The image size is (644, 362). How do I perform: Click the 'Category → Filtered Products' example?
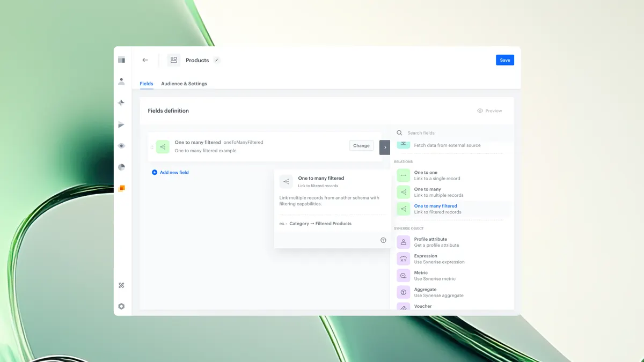click(320, 224)
